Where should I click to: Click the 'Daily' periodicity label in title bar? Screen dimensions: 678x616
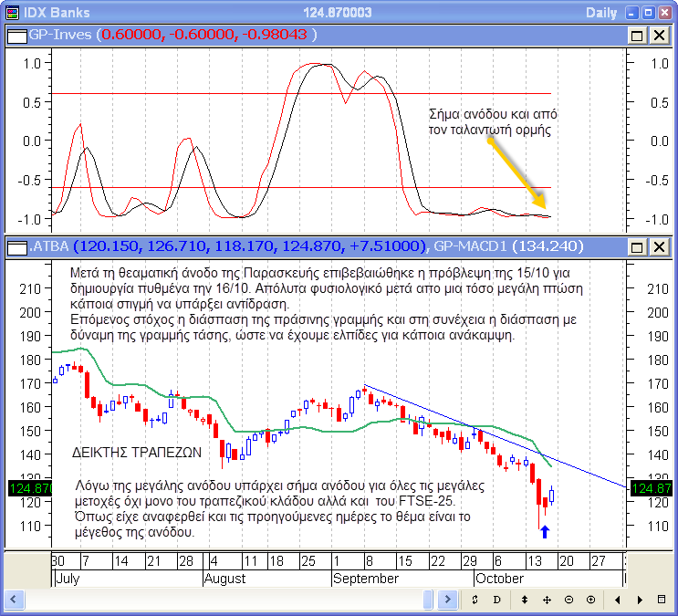tap(600, 12)
